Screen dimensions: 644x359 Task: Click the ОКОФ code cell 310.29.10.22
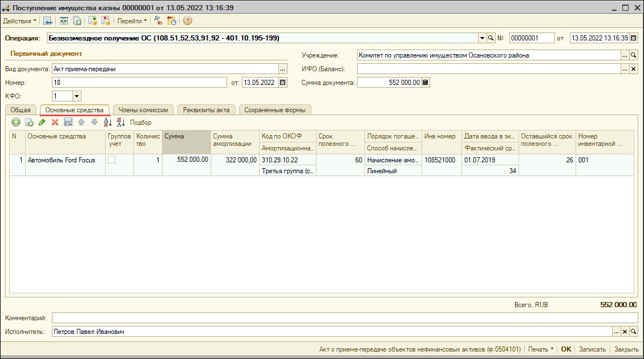tap(287, 160)
